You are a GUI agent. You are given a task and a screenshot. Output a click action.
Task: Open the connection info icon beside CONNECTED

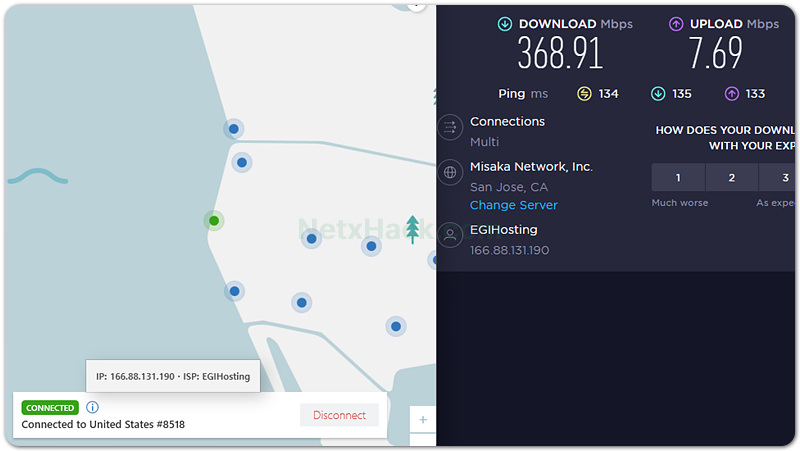click(x=92, y=407)
